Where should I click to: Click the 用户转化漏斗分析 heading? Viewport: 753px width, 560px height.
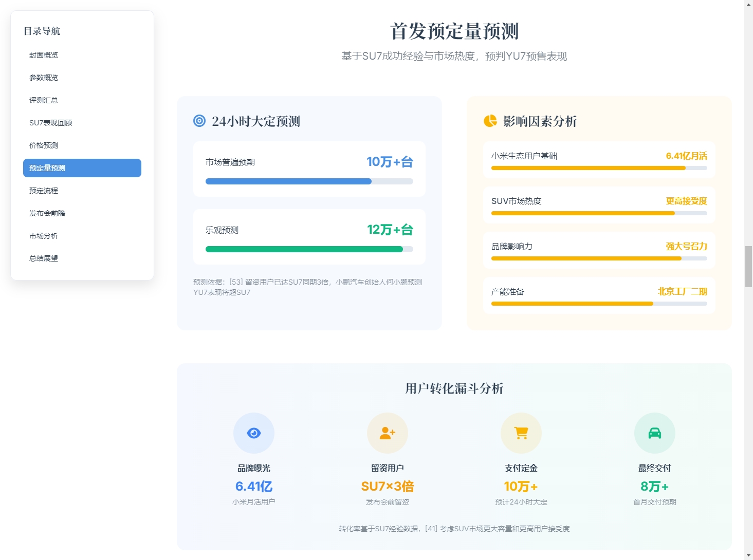click(454, 388)
